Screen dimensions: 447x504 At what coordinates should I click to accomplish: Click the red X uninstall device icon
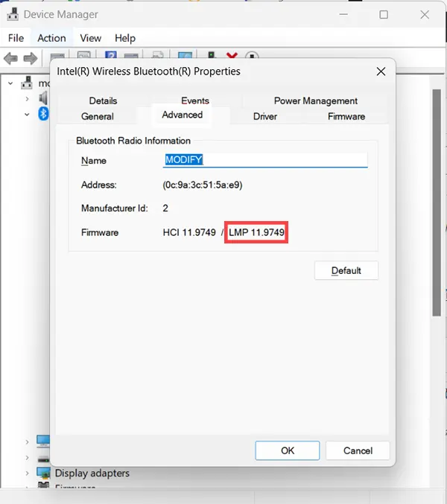(232, 57)
